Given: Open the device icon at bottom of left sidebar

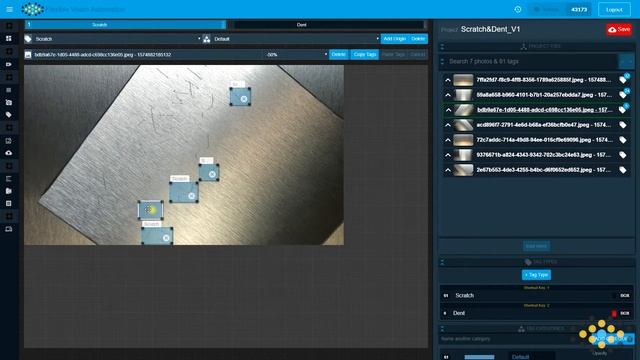Looking at the screenshot, I should (9, 229).
